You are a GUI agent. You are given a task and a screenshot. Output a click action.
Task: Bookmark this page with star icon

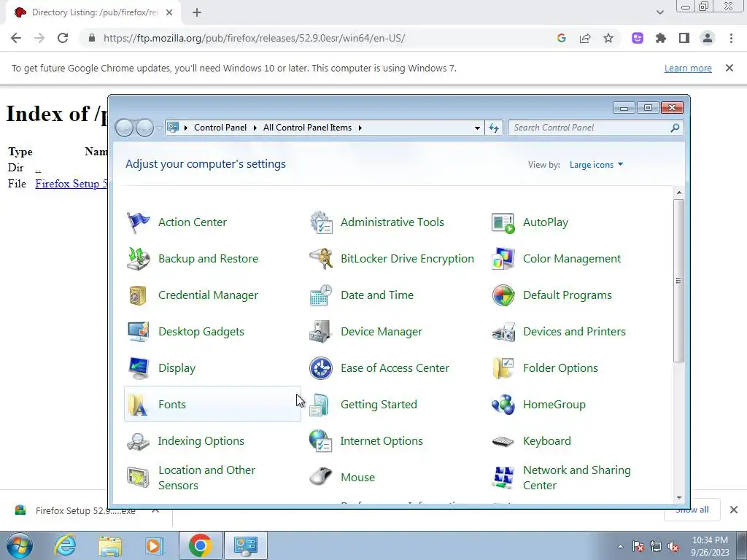[x=608, y=38]
